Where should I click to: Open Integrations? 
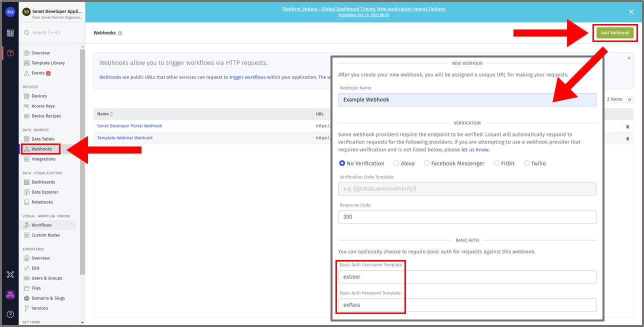click(x=43, y=159)
